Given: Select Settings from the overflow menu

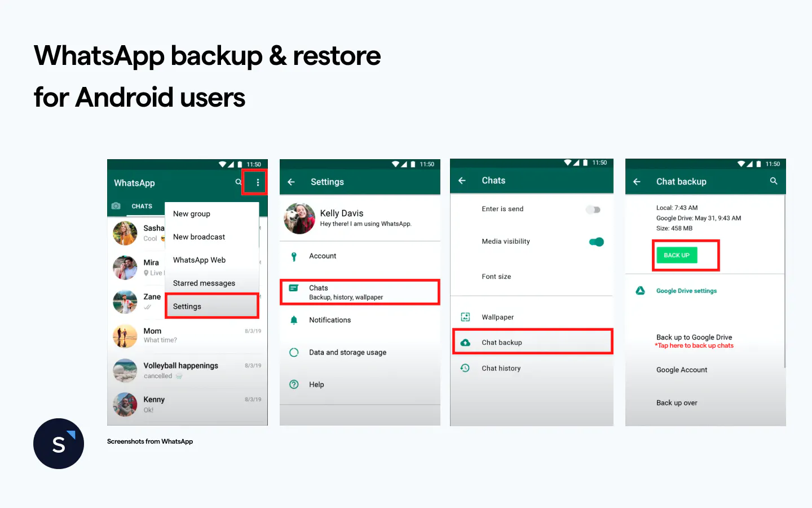Looking at the screenshot, I should point(187,306).
